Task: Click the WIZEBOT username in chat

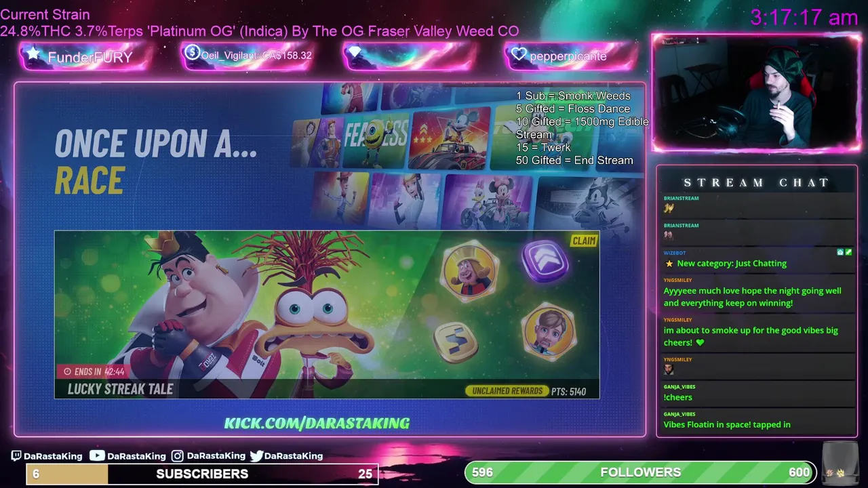Action: pos(675,253)
